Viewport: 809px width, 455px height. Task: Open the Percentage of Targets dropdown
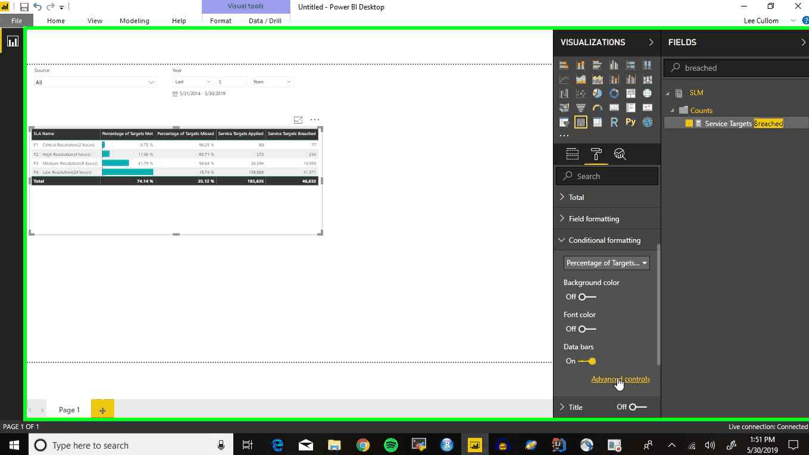pyautogui.click(x=606, y=263)
